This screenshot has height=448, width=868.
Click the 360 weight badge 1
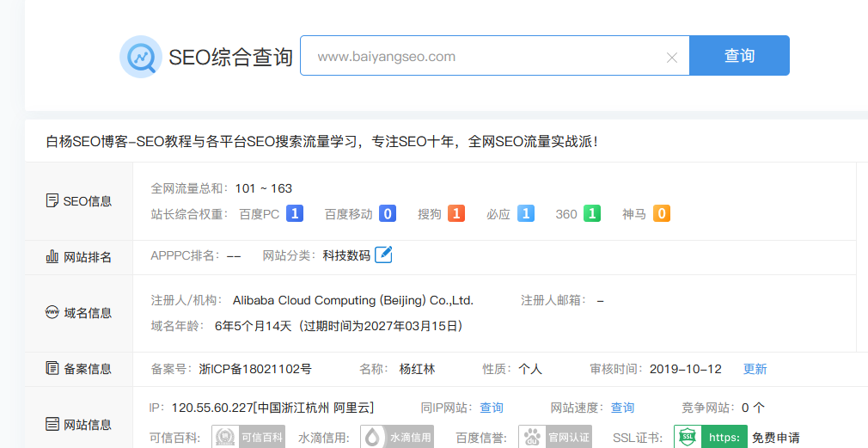[x=592, y=213]
